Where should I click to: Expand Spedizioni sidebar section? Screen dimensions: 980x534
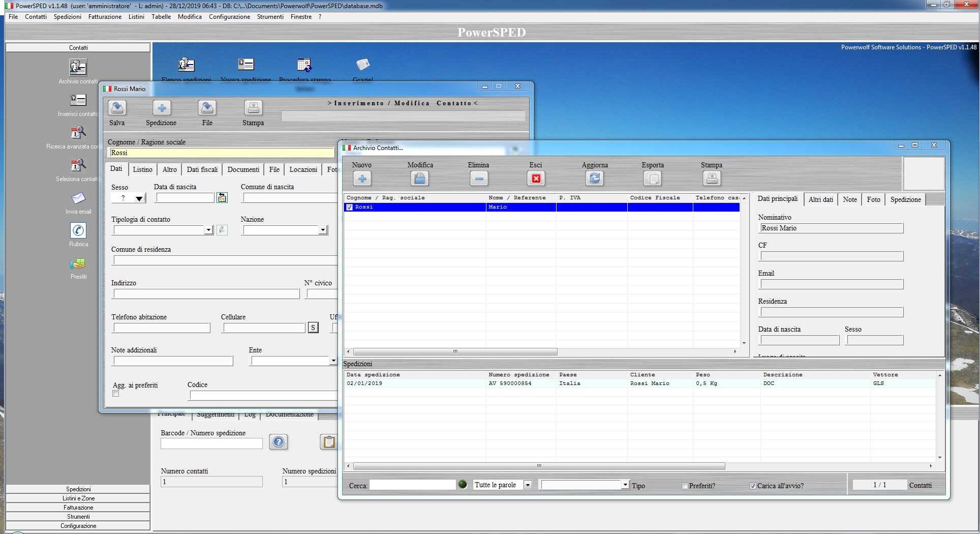(x=78, y=489)
